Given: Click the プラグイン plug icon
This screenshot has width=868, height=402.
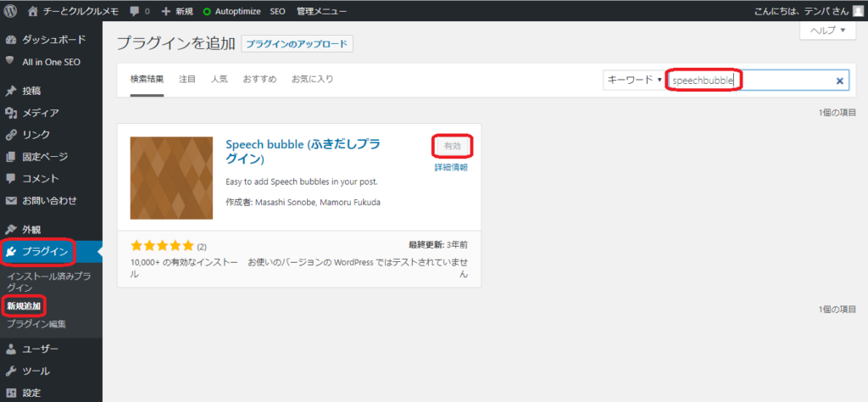Looking at the screenshot, I should pos(11,253).
